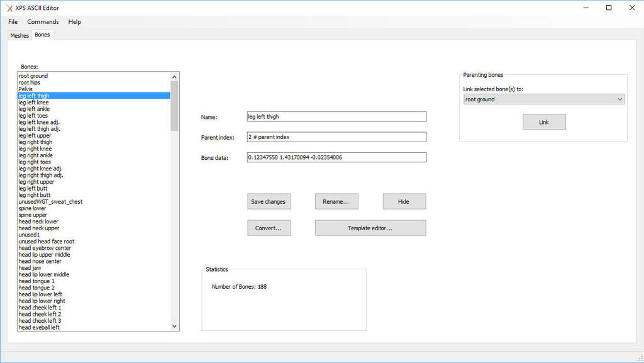Click the XPS ASCII Editor app icon

(x=9, y=8)
